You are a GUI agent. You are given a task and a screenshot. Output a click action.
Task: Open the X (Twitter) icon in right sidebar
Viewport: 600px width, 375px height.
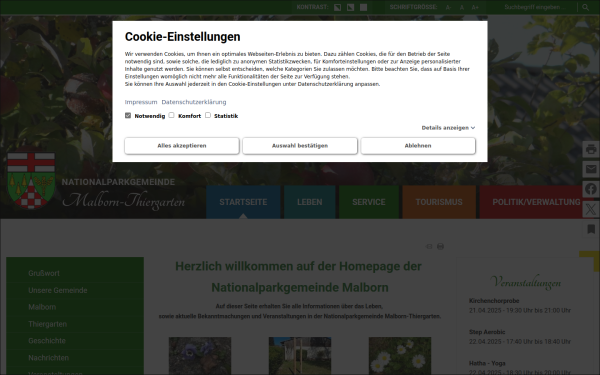[591, 209]
